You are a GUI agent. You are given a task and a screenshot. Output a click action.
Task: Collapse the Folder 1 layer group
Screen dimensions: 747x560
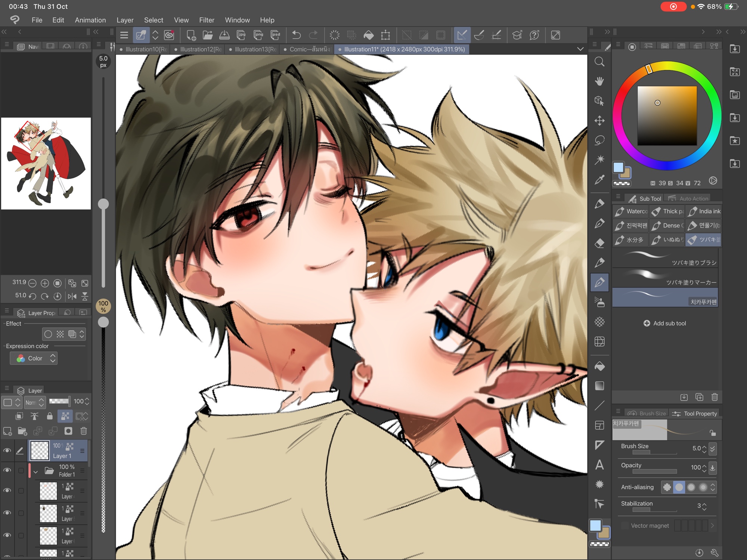click(x=36, y=471)
